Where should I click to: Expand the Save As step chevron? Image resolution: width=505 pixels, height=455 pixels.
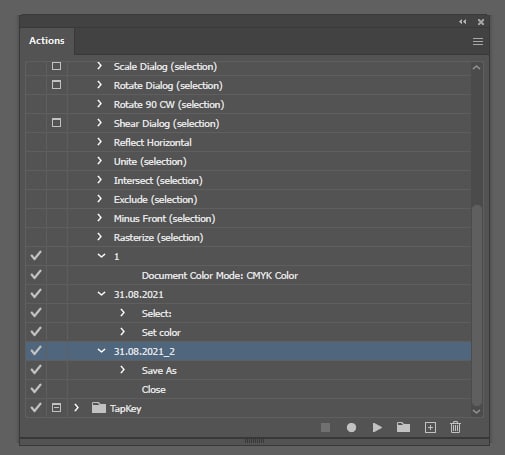123,370
